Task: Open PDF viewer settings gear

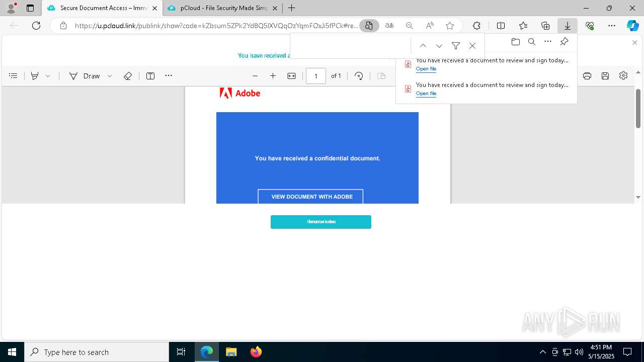Action: point(623,75)
